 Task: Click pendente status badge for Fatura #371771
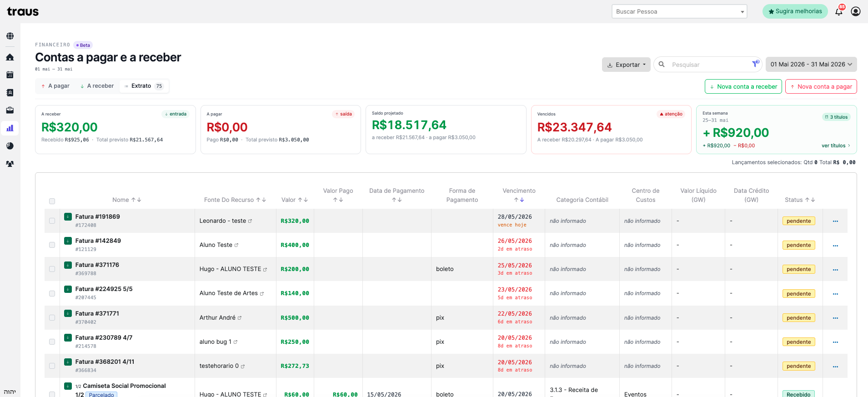[798, 318]
